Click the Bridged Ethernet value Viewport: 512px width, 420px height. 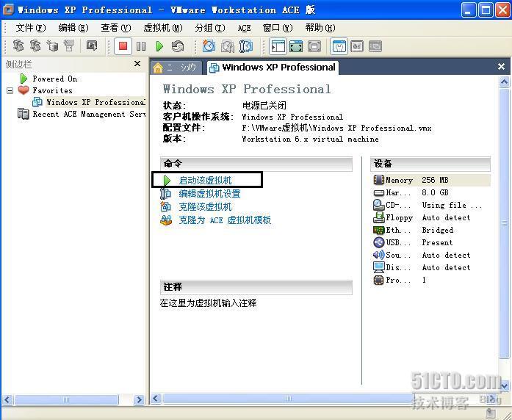(x=438, y=230)
